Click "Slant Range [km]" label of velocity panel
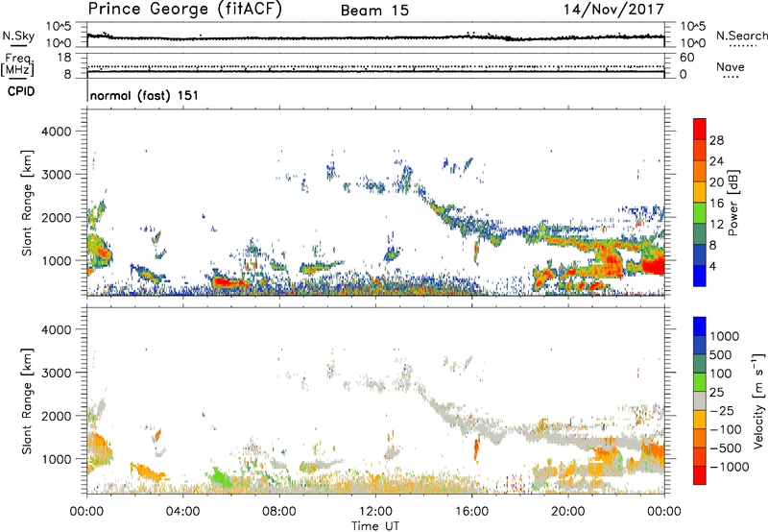Viewport: 768px width, 532px height. (x=27, y=400)
